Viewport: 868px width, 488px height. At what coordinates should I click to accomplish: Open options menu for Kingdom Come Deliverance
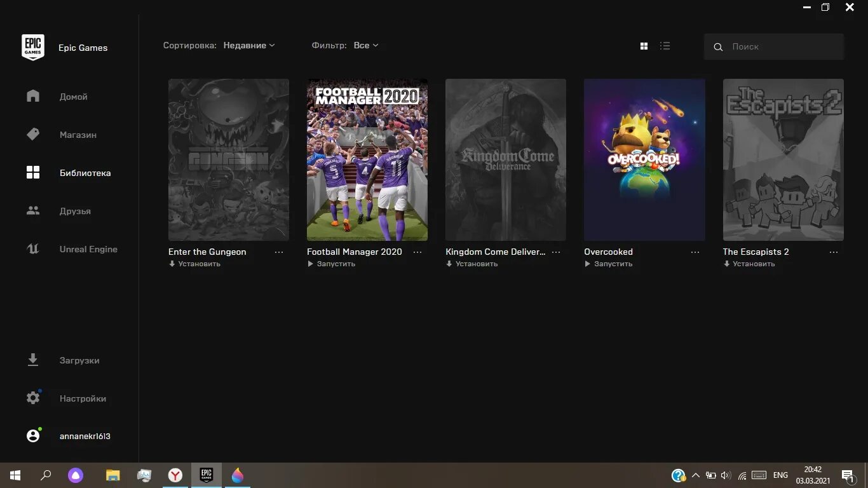click(556, 252)
